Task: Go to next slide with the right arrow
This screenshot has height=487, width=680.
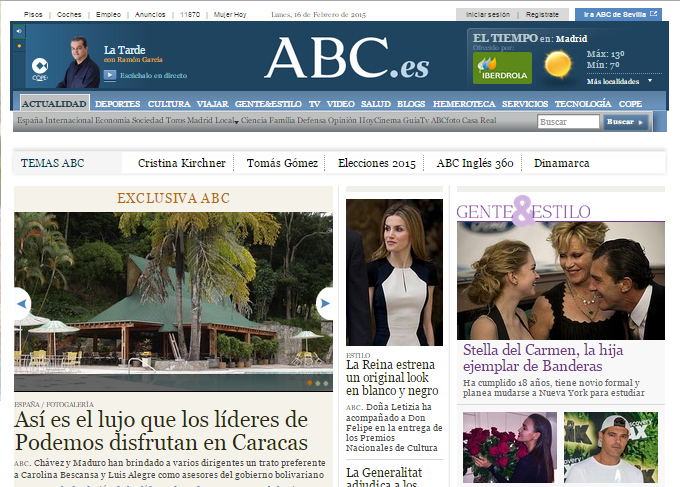Action: coord(325,304)
